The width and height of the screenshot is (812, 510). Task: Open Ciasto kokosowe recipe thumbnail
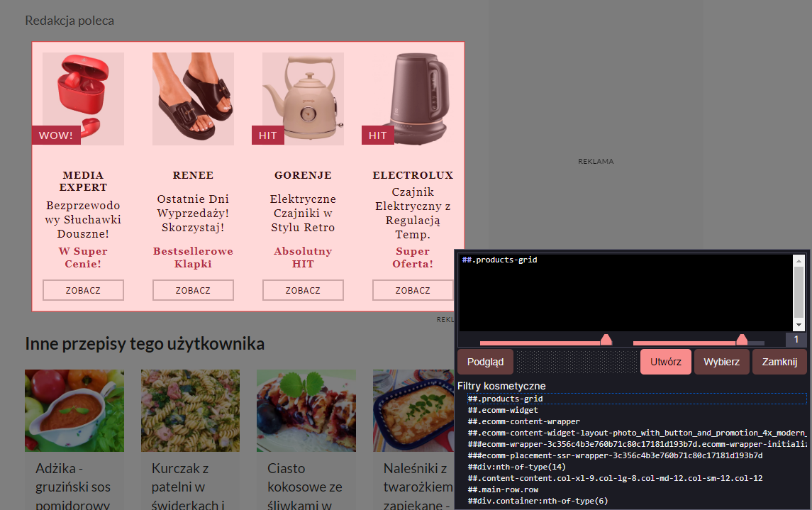pos(306,411)
